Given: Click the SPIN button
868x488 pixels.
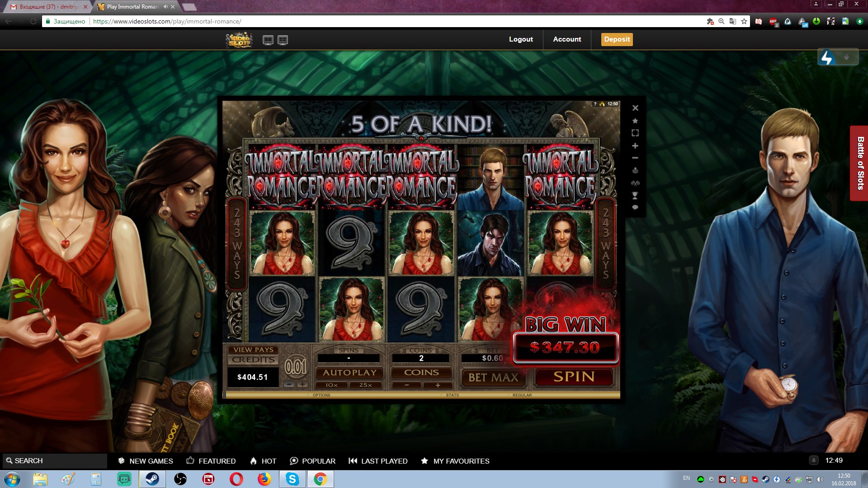Looking at the screenshot, I should [x=574, y=377].
